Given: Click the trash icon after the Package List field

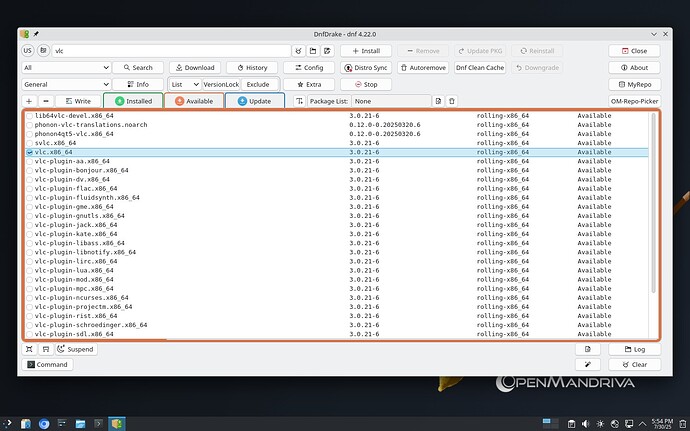Looking at the screenshot, I should tap(452, 101).
